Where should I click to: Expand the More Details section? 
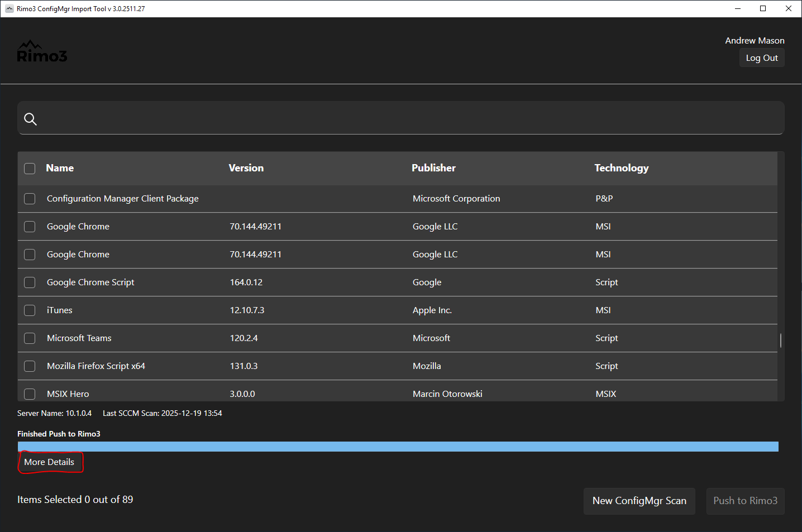pos(49,462)
